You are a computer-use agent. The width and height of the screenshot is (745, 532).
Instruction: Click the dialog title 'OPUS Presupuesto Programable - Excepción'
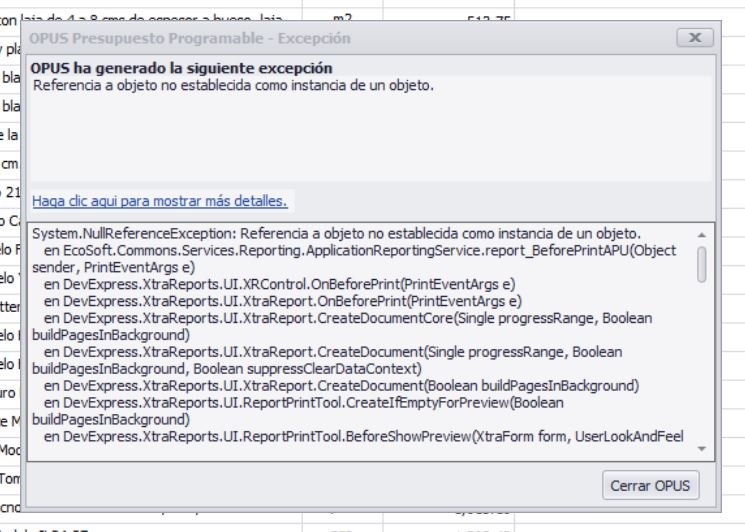point(190,38)
